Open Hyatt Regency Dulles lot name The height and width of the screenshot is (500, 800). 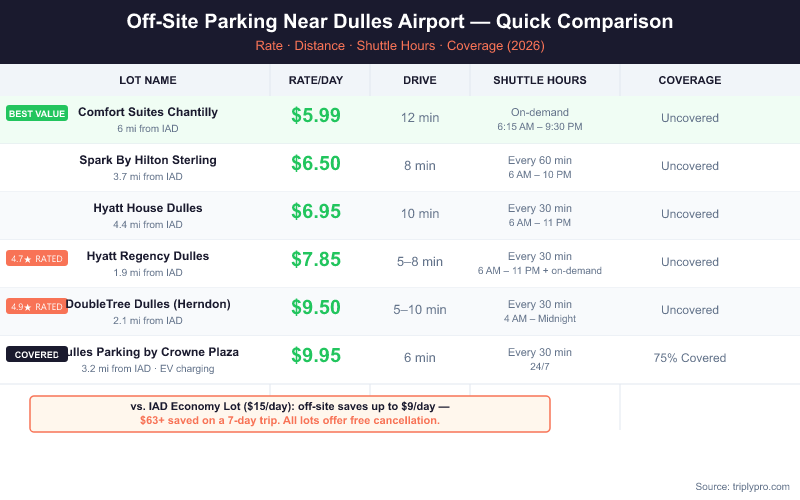click(148, 256)
